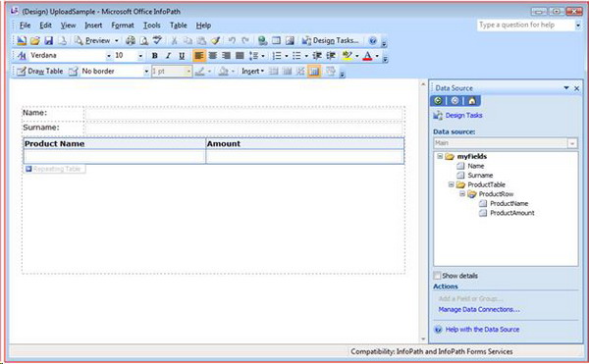
Task: Click the highlighted table toolbar icon after Insert
Action: click(x=314, y=72)
